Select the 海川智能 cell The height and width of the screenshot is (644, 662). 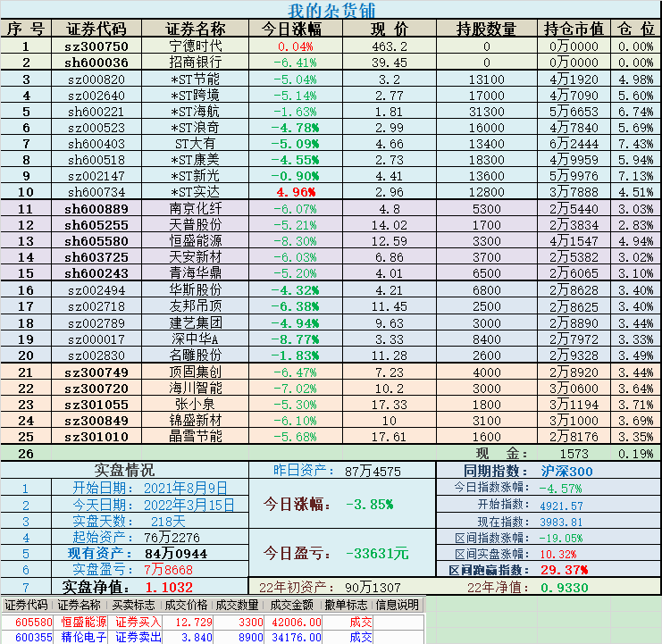click(x=195, y=389)
